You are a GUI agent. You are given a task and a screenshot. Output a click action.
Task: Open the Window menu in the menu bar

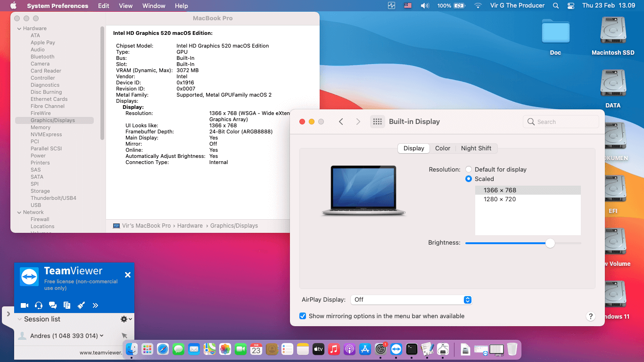click(153, 6)
